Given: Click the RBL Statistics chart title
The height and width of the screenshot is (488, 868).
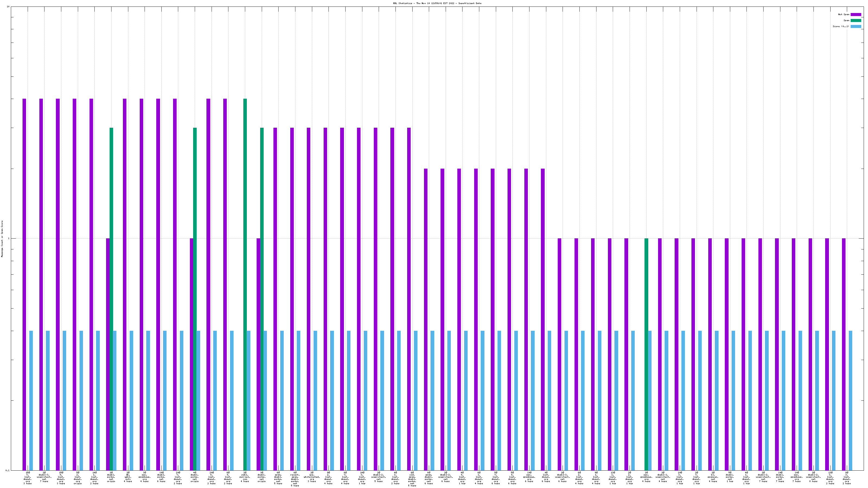Looking at the screenshot, I should tap(437, 3).
